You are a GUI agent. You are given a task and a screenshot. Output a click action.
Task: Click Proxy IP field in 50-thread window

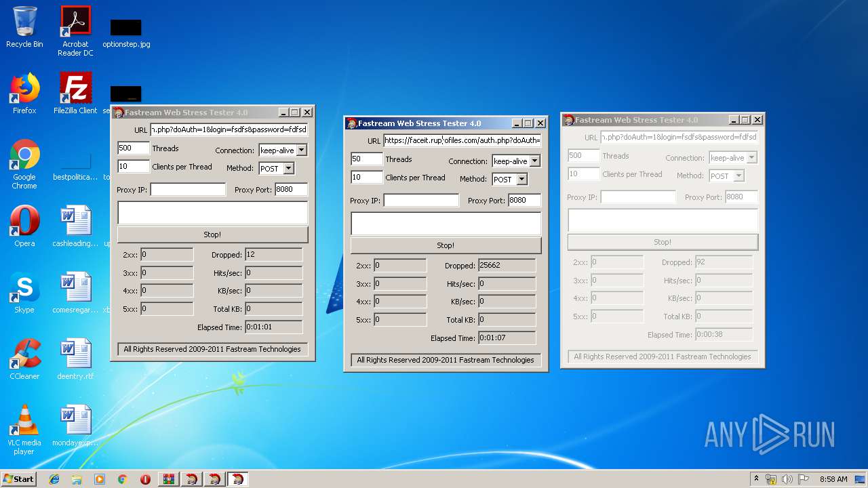coord(421,201)
